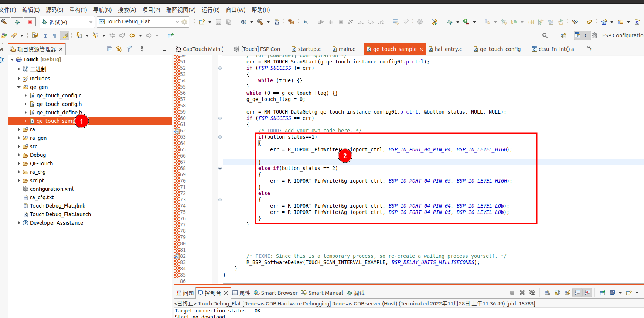Switch to the FSP Configuration perspective

(619, 35)
